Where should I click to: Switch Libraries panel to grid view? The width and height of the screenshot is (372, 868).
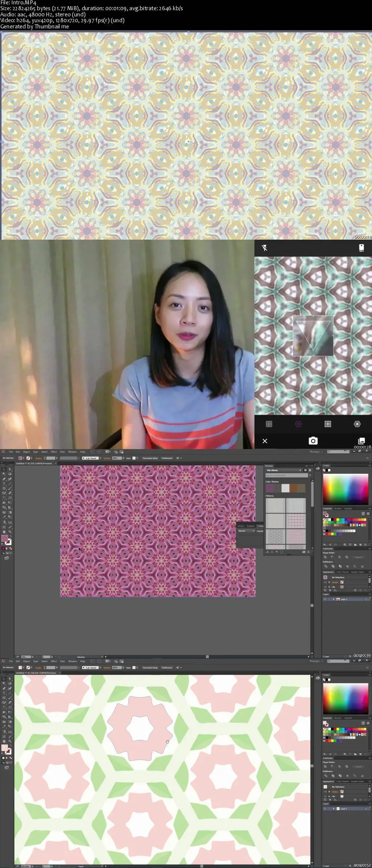(x=306, y=470)
